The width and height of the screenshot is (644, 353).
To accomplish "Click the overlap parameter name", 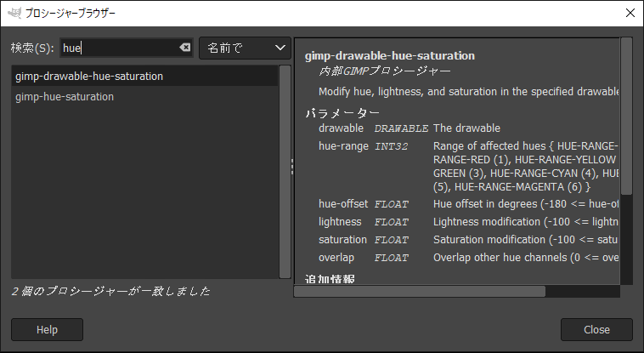I will coord(336,258).
